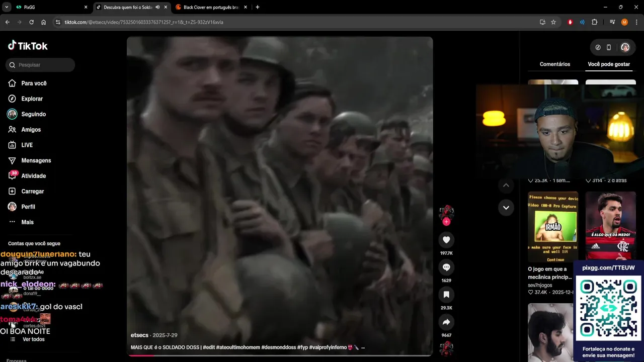644x362 pixels.
Task: Open the Amigos section
Action: tap(31, 130)
